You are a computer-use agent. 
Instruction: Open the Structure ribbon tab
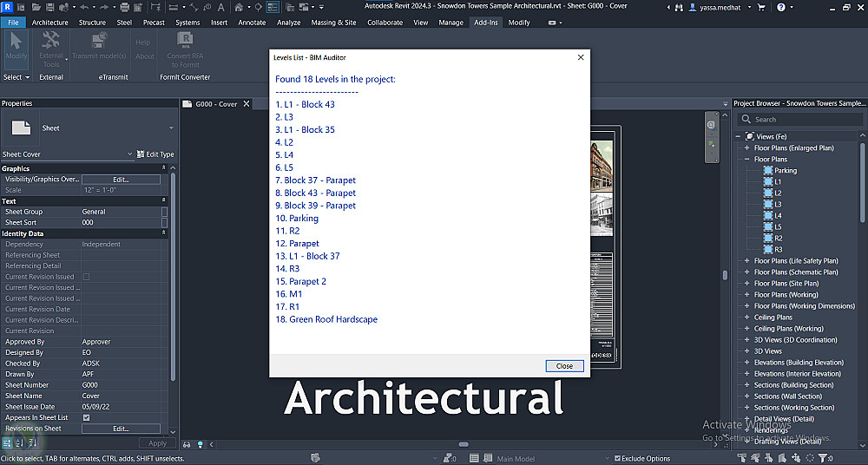(92, 23)
